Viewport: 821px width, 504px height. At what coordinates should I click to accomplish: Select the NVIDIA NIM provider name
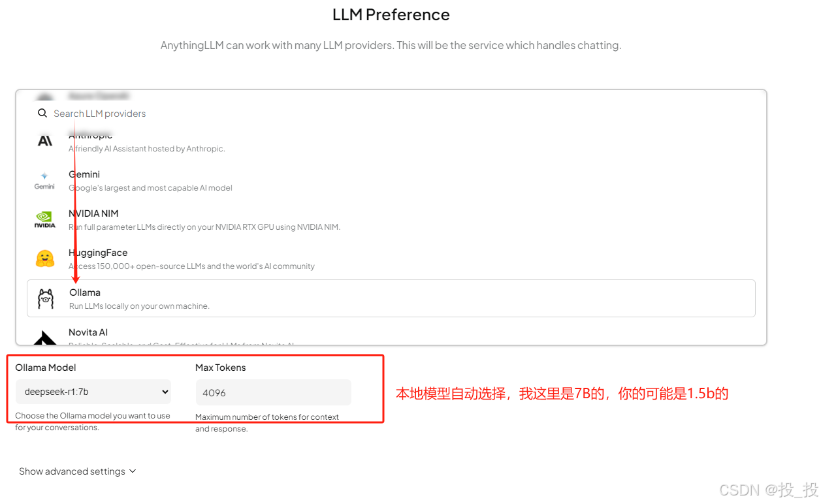click(x=93, y=213)
